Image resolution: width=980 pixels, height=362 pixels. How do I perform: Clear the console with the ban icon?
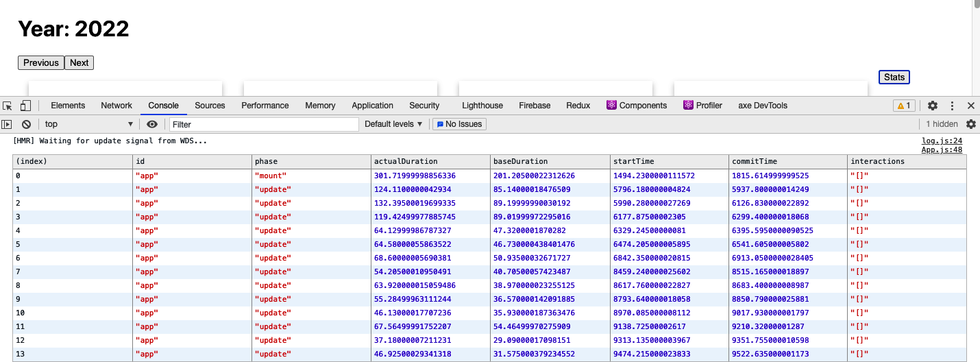26,124
